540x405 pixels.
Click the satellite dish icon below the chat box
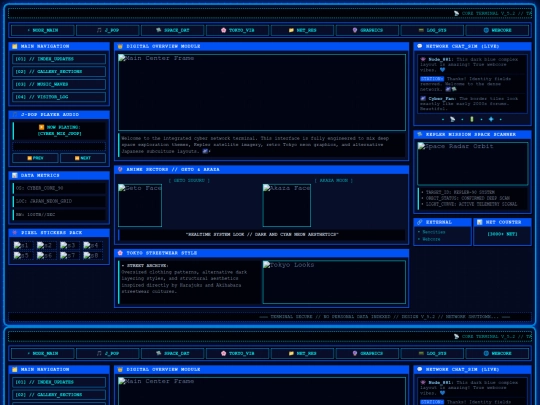[x=453, y=119]
